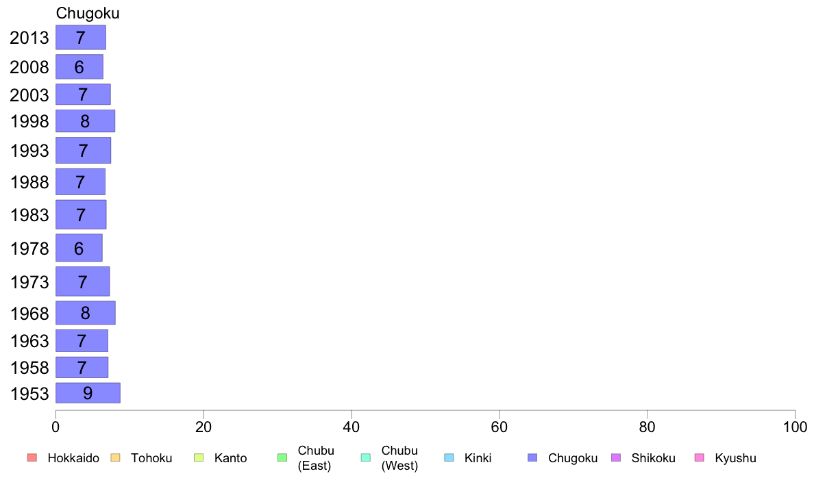Viewport: 814px width, 504px height.
Task: Click the 2013 bar showing 7
Action: tap(81, 38)
